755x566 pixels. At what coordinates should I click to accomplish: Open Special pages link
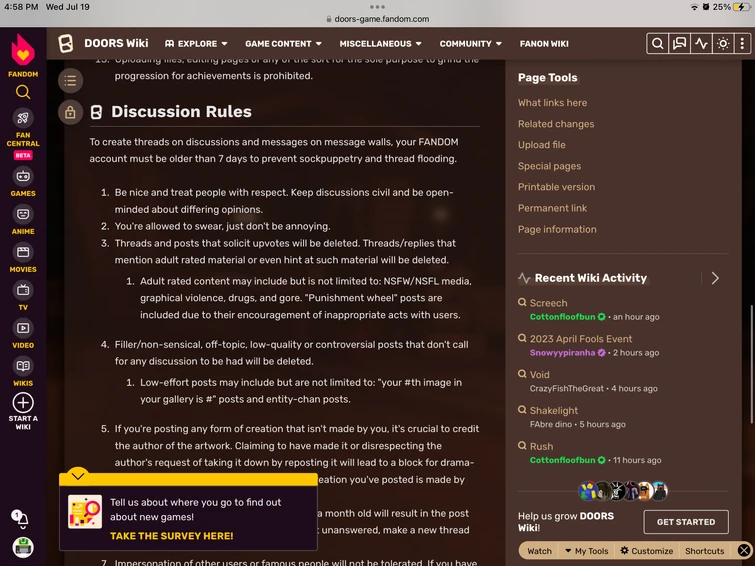[x=549, y=166]
